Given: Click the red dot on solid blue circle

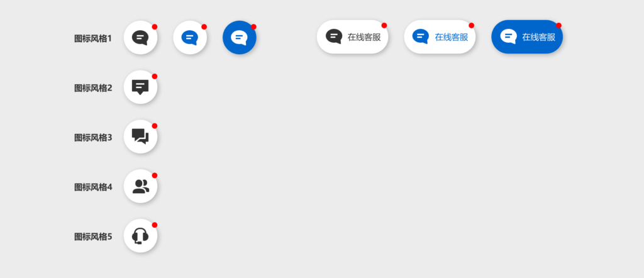Looking at the screenshot, I should (253, 26).
